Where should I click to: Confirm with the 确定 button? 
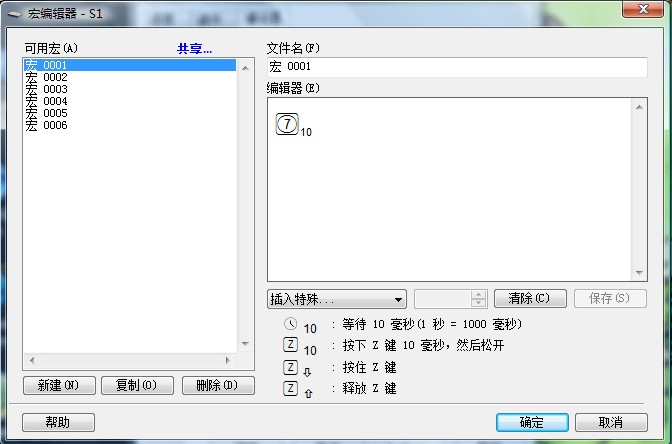click(x=532, y=423)
